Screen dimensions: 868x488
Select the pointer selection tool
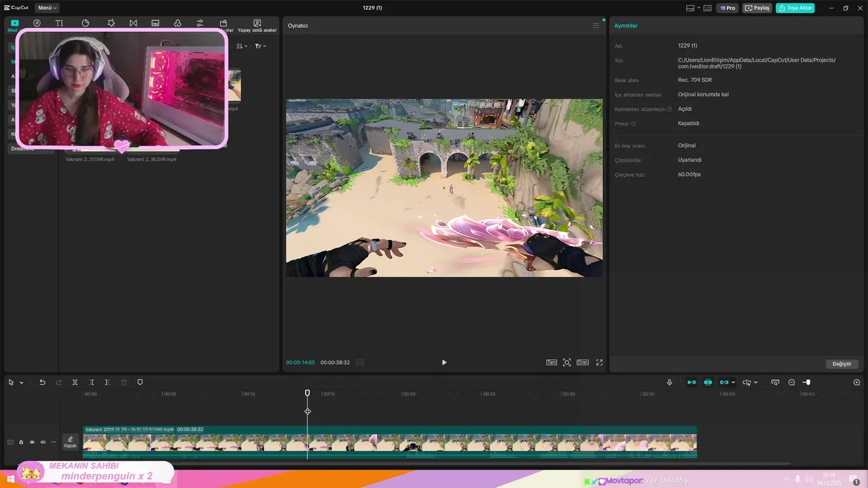11,382
